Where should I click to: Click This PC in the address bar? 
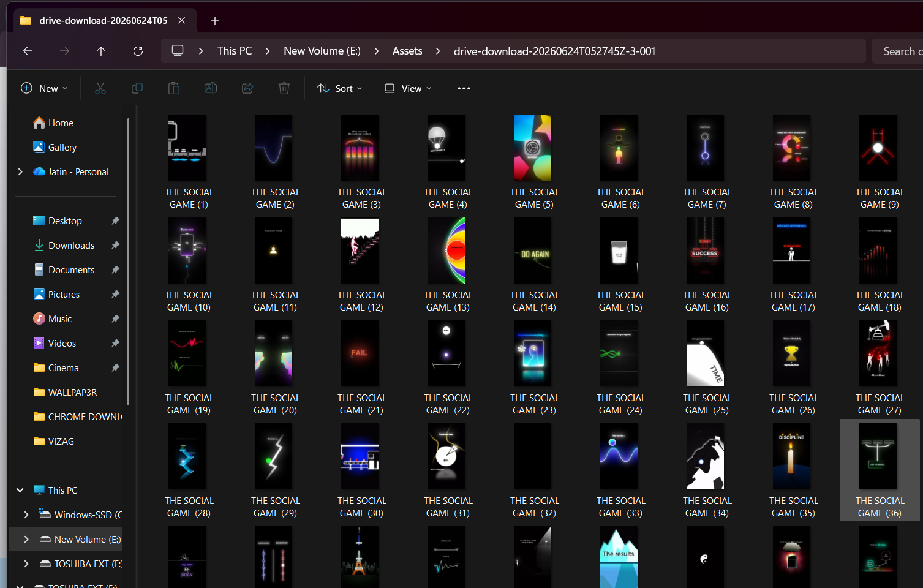[x=235, y=51]
